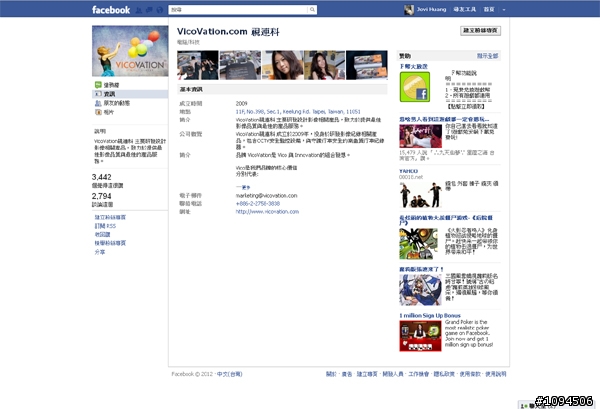Click the search magnifier button
This screenshot has height=409, width=600.
(x=312, y=10)
